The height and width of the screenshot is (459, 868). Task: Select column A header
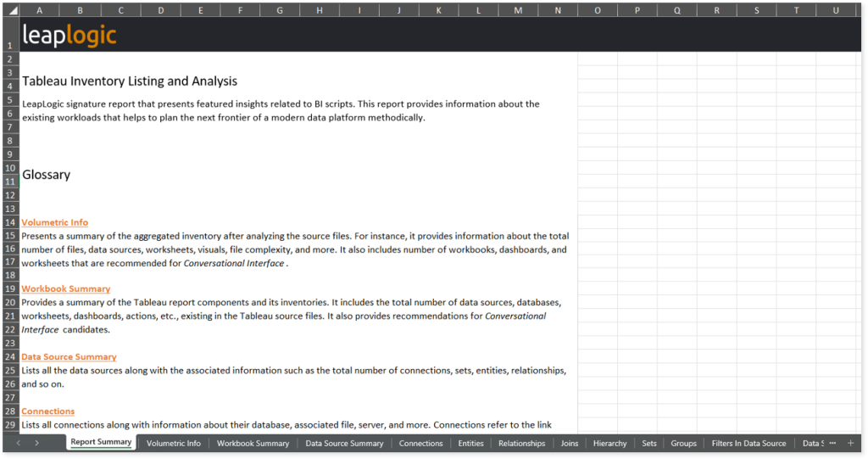39,10
